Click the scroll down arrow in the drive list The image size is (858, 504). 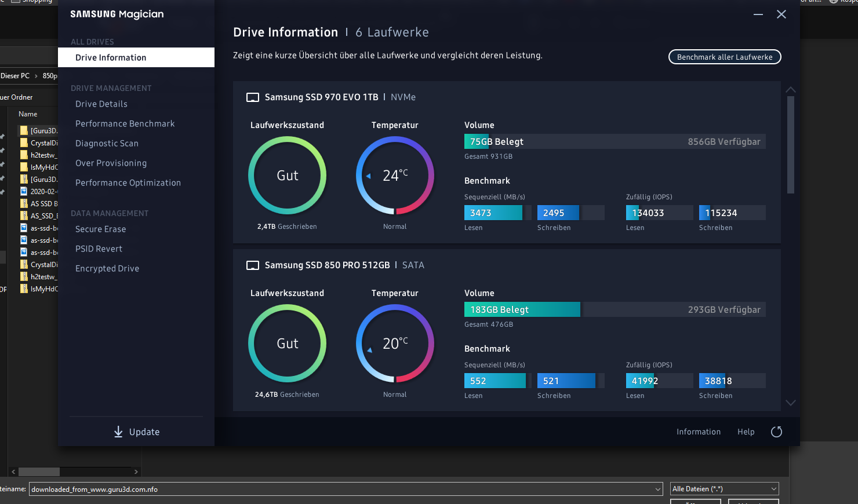pyautogui.click(x=791, y=403)
